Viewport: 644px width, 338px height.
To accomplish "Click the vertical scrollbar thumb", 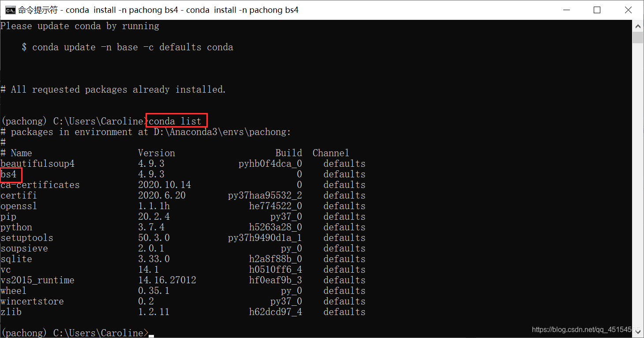I will pyautogui.click(x=638, y=38).
